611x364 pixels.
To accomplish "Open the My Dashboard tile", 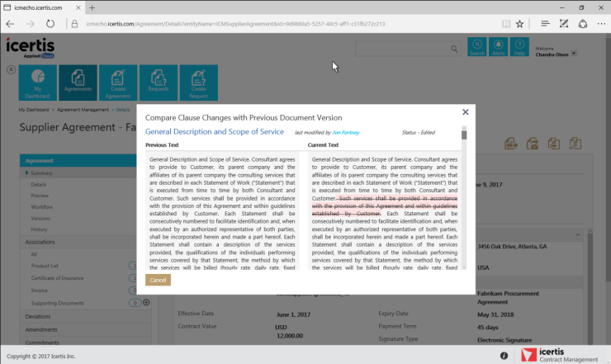I will (35, 82).
